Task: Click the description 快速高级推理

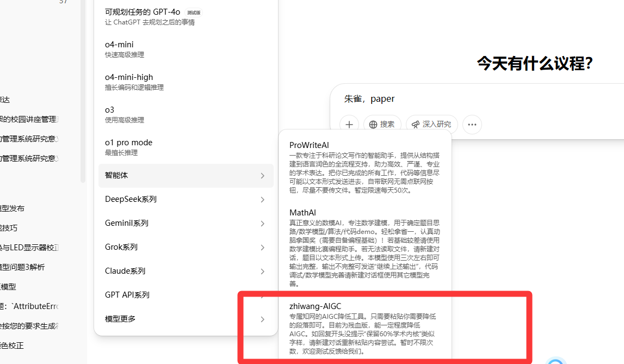Action: 125,55
